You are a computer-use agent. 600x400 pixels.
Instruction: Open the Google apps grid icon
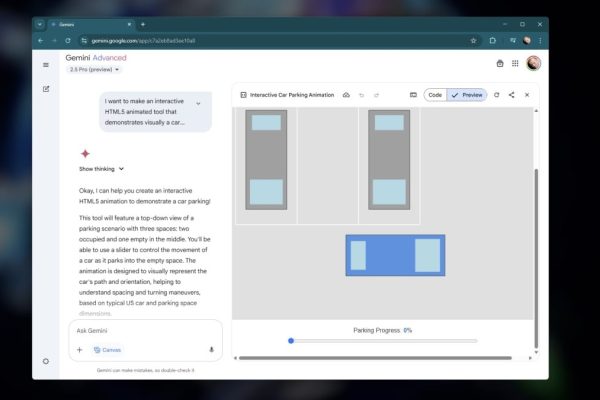click(515, 64)
